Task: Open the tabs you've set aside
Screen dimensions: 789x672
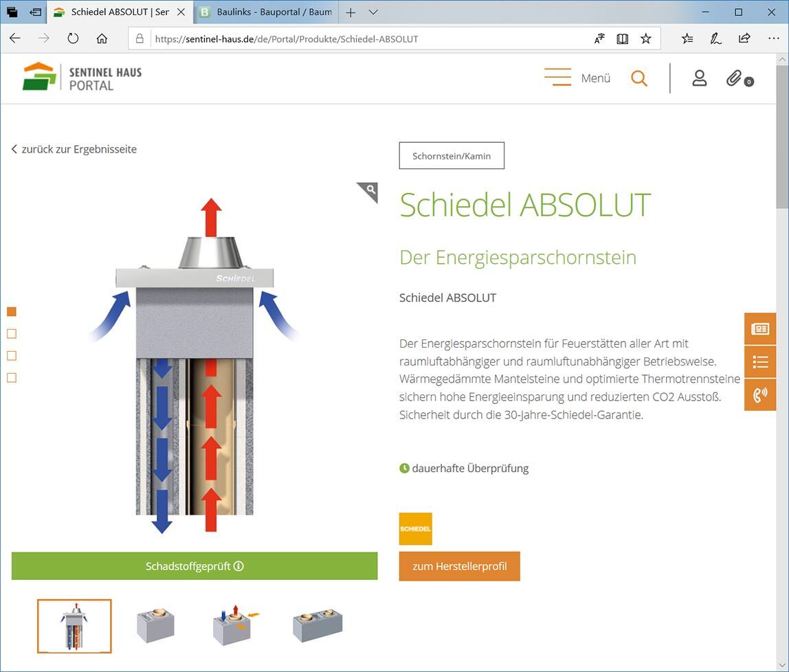Action: coord(12,12)
